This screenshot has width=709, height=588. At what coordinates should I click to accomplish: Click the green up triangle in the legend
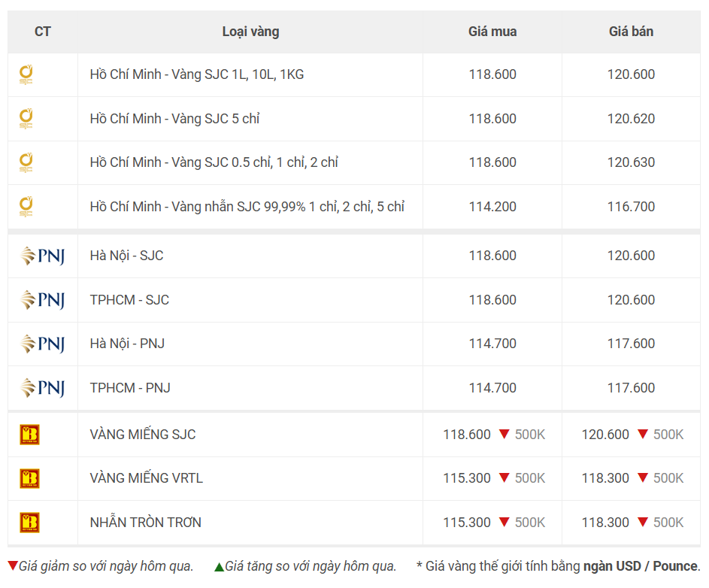click(220, 567)
